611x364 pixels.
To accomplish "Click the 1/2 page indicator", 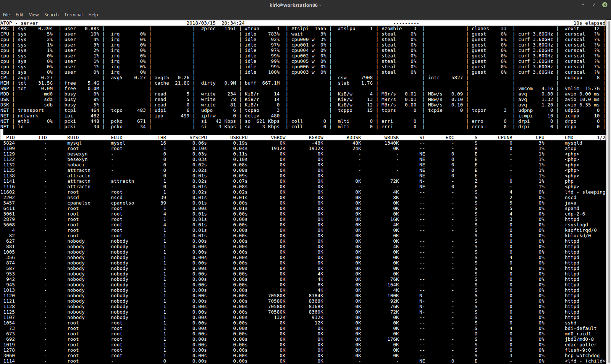I will [x=601, y=137].
